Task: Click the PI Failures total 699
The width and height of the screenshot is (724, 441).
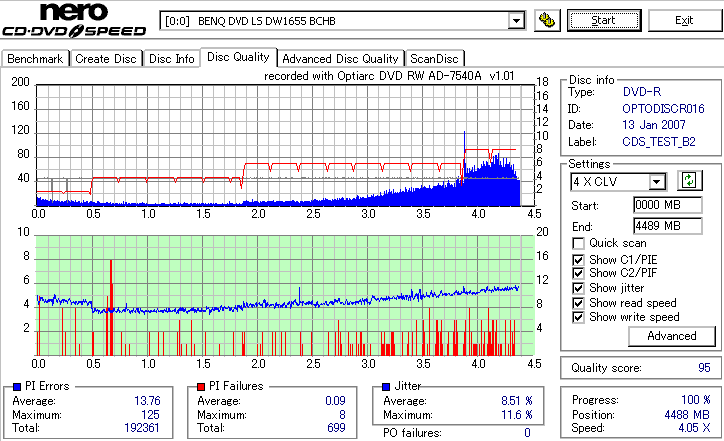Action: coord(336,428)
